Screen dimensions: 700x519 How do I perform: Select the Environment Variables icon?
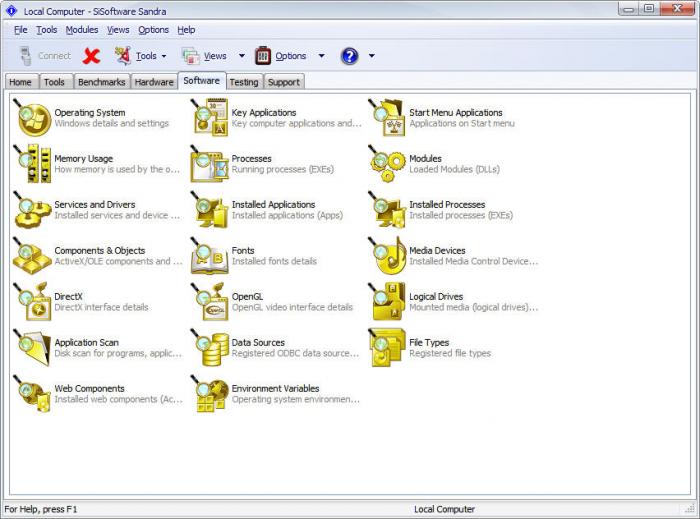(x=209, y=394)
